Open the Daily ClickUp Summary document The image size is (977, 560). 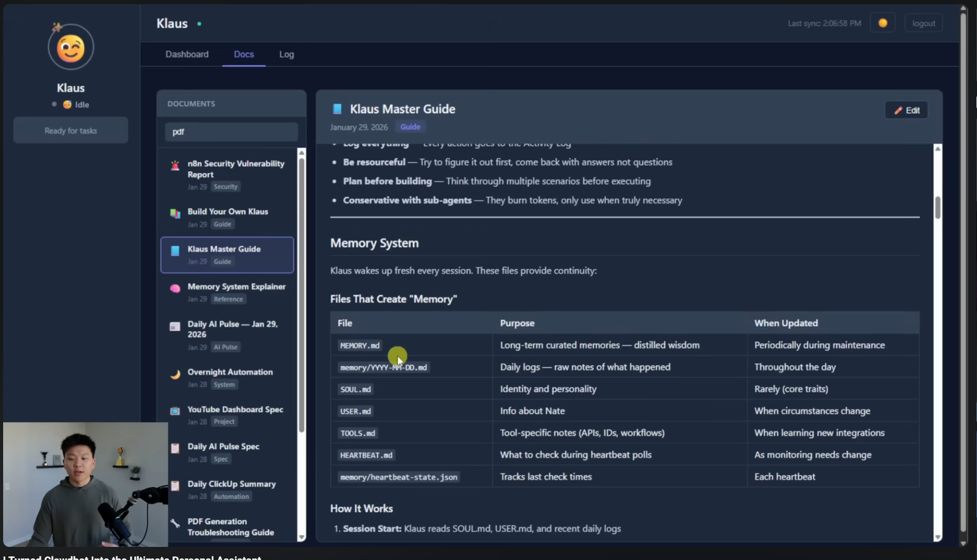pos(231,484)
